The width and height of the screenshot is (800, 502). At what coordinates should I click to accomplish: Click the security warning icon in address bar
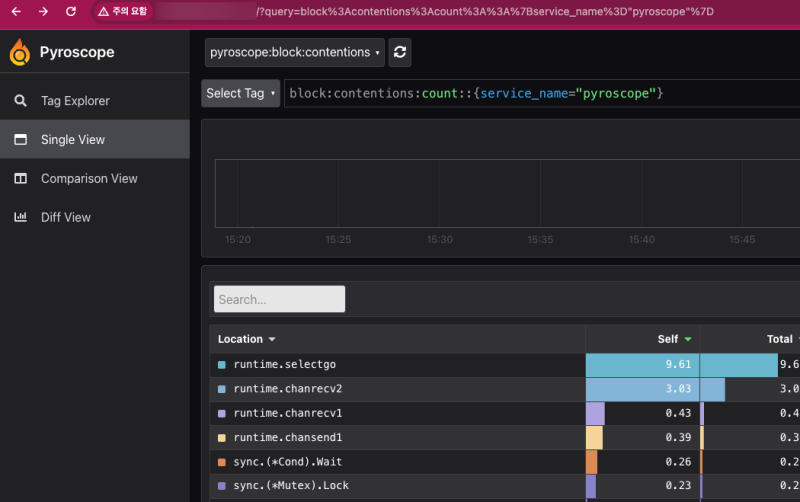103,12
